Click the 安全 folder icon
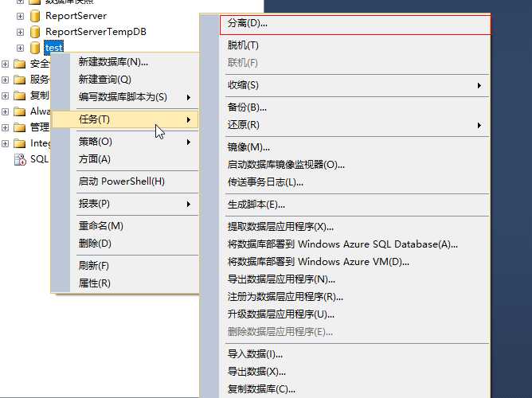 point(19,64)
